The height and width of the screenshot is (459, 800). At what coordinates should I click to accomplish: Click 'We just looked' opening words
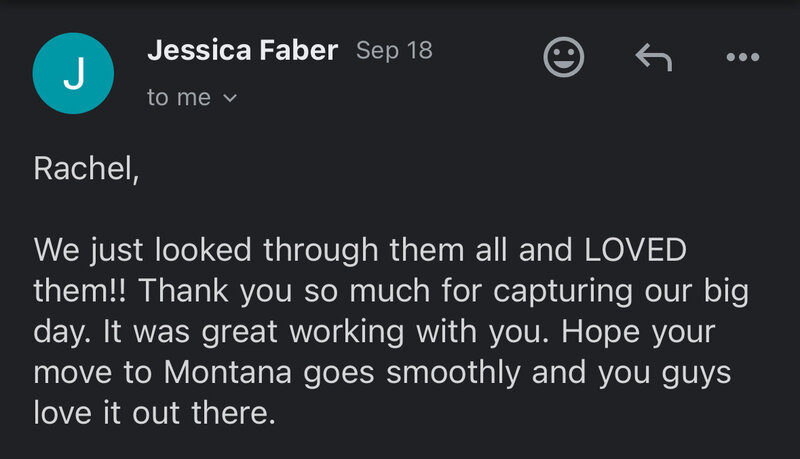point(143,250)
